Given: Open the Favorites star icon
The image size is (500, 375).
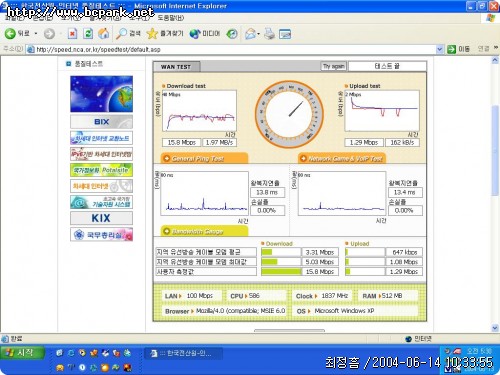Looking at the screenshot, I should pyautogui.click(x=152, y=33).
